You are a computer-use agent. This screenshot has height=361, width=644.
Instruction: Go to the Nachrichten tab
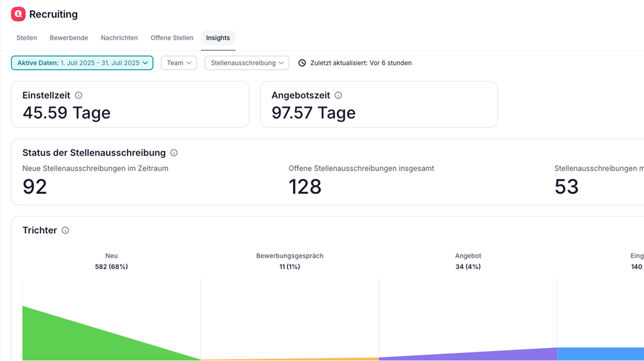(x=119, y=38)
